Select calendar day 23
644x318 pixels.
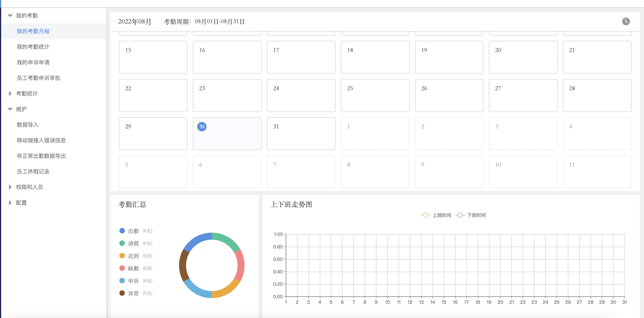(x=227, y=95)
